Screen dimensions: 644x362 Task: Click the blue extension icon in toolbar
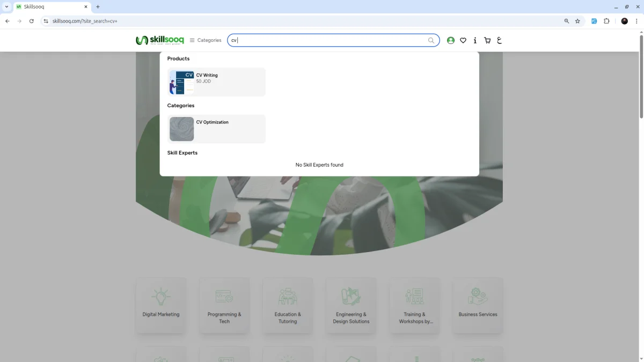[594, 21]
